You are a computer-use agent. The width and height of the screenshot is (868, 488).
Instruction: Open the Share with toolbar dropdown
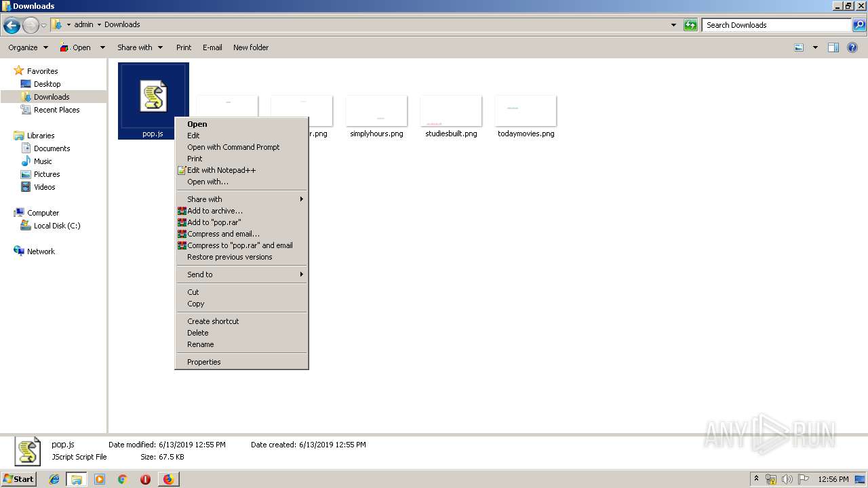tap(140, 47)
